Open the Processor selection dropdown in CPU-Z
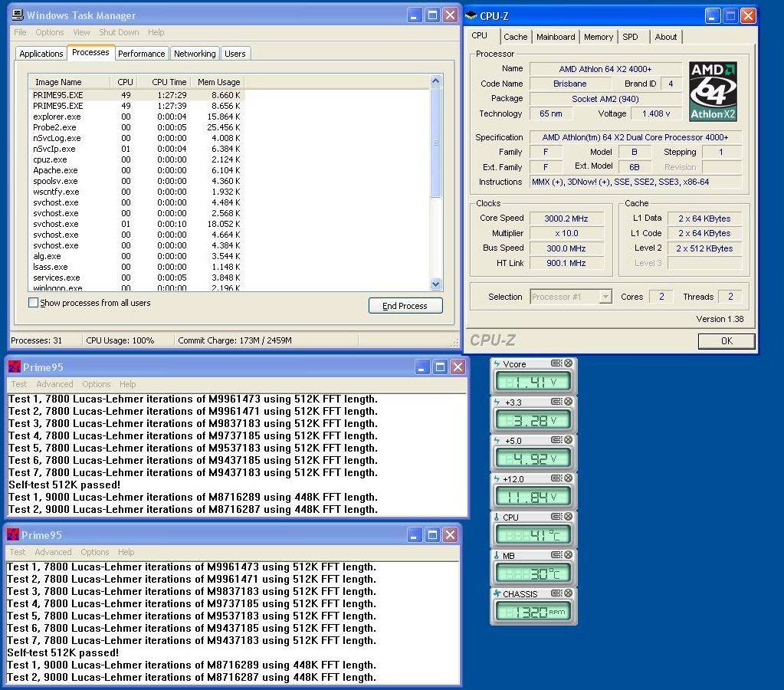Image resolution: width=784 pixels, height=690 pixels. 605,297
